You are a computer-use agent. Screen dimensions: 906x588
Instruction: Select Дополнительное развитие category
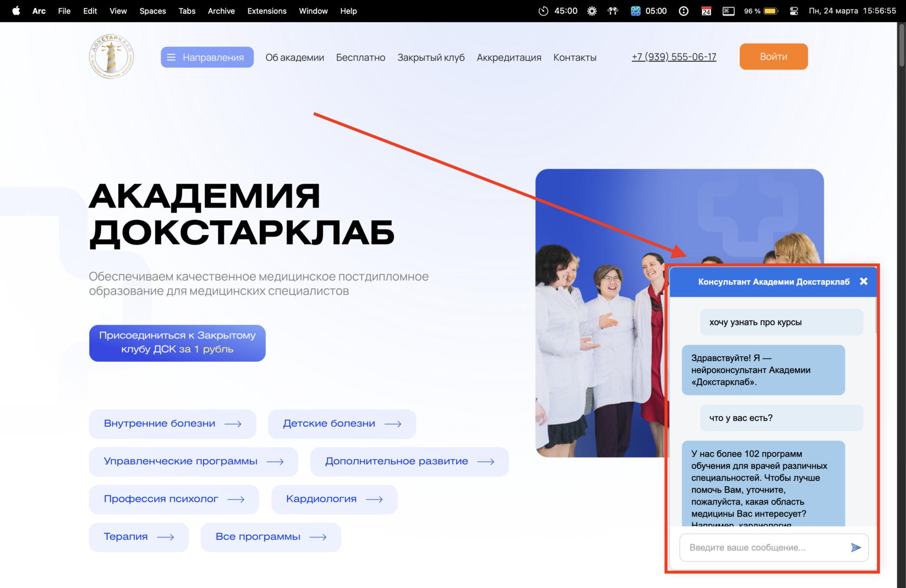coord(409,461)
